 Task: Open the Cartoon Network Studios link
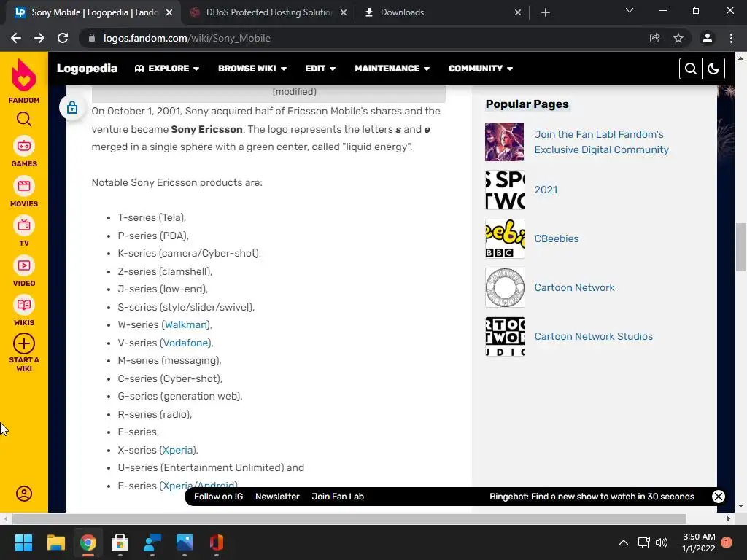click(593, 336)
